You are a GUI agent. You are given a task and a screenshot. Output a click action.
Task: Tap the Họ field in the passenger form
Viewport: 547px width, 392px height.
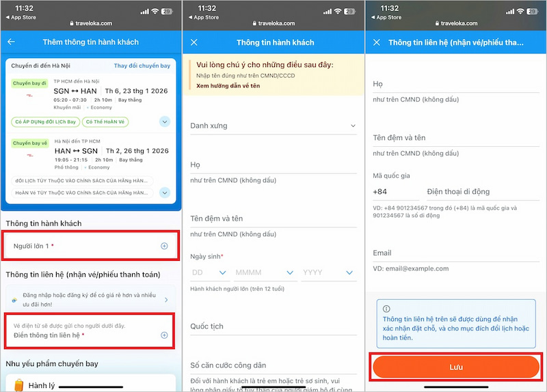[x=273, y=165]
